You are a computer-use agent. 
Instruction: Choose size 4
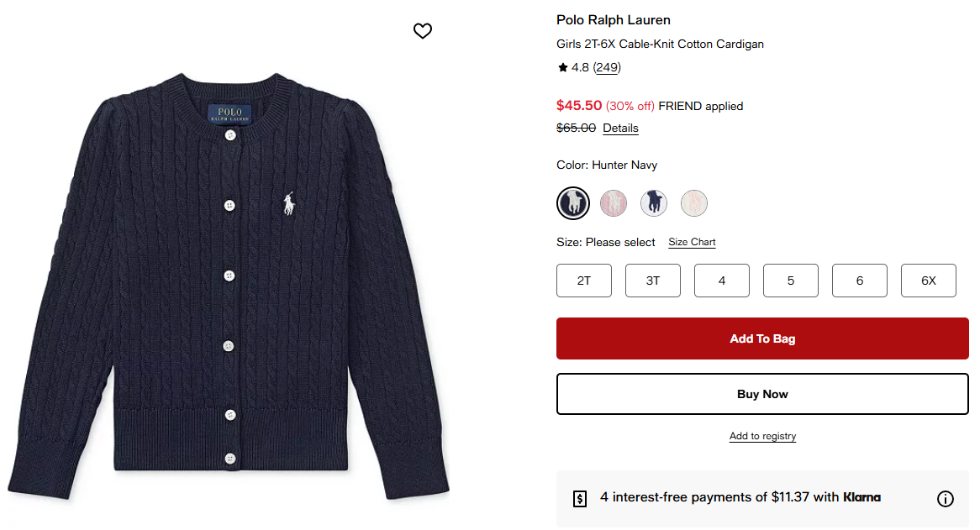[x=722, y=281]
